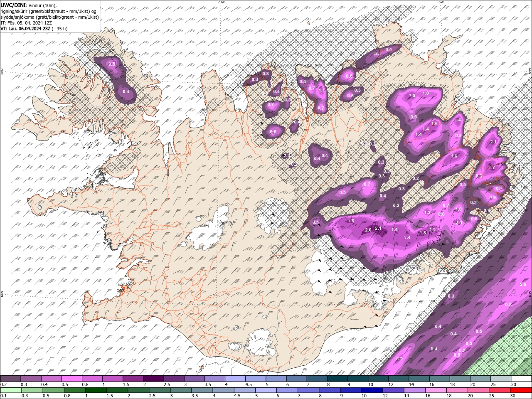Select the deep navy blue 10 swatch in lower legend
Viewport: 532px width, 399px height.
pos(372,390)
